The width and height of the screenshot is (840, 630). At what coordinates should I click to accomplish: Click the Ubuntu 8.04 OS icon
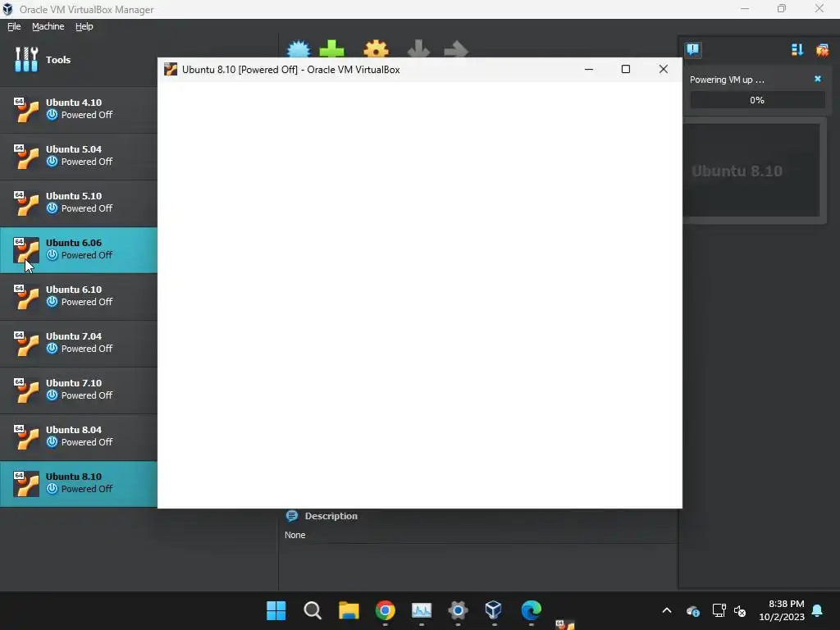point(26,437)
